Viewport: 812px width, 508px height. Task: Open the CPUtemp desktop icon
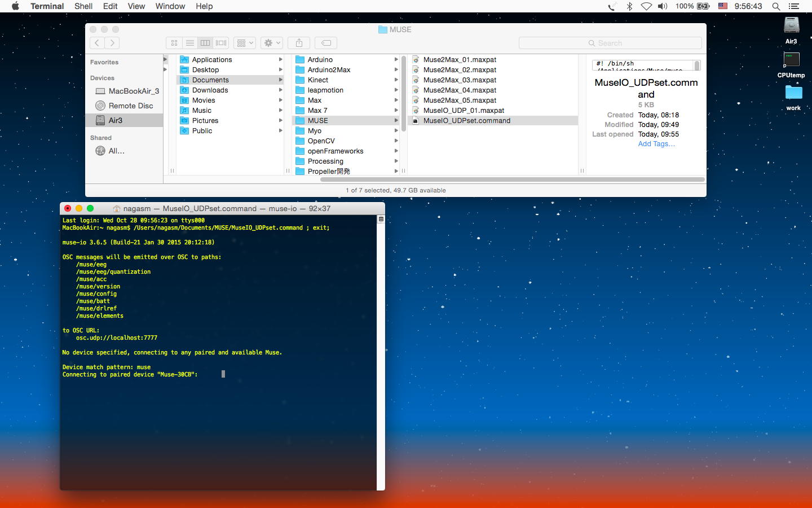[x=791, y=60]
